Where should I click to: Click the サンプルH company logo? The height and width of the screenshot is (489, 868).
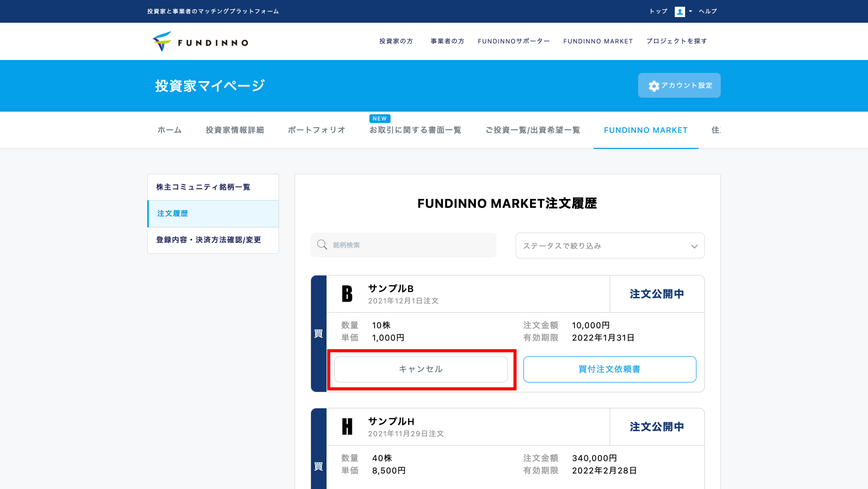tap(347, 426)
